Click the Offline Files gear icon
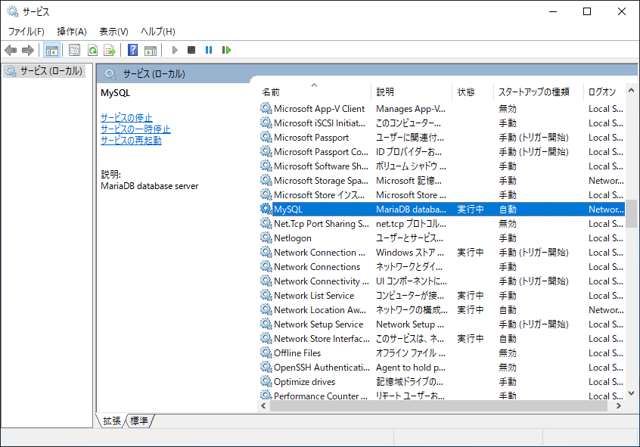Viewport: 640px width, 447px height. pyautogui.click(x=266, y=353)
